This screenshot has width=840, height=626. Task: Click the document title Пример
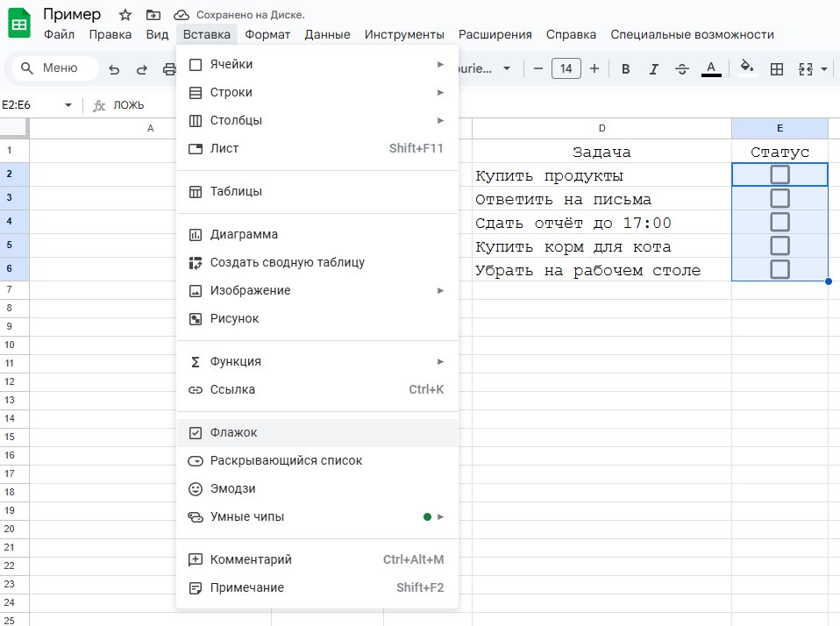coord(72,14)
